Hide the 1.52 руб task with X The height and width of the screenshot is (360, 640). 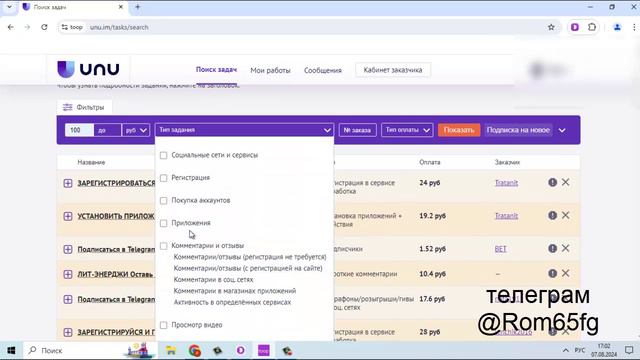pyautogui.click(x=565, y=249)
